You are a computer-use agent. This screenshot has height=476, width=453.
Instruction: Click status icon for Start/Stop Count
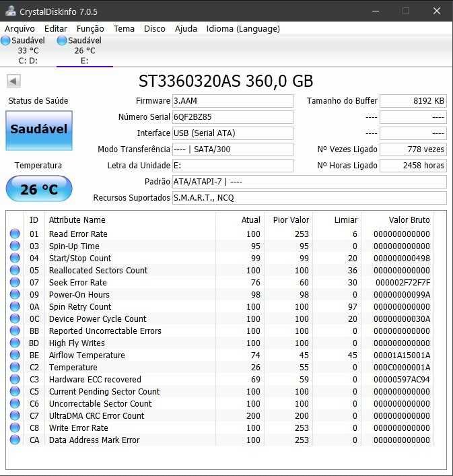click(15, 258)
